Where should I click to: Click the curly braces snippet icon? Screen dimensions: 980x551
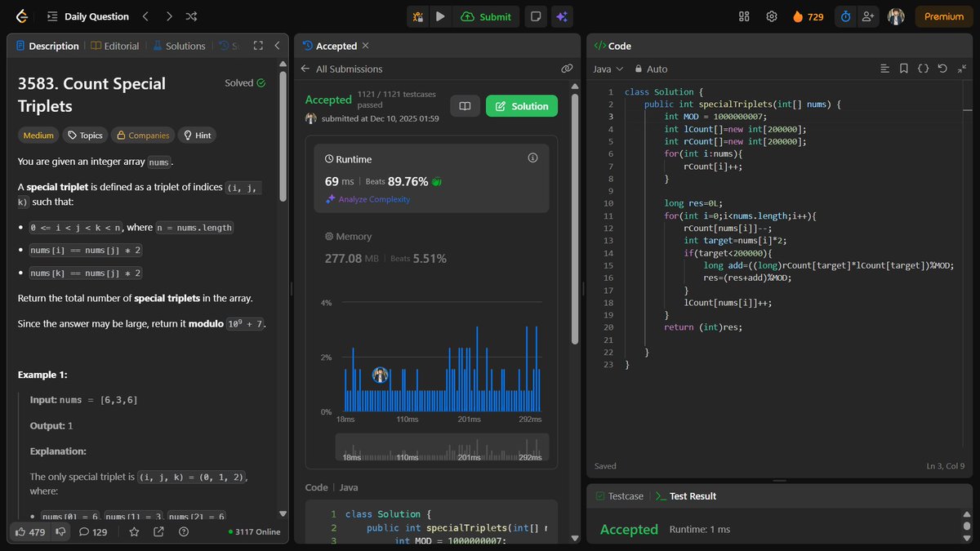coord(924,69)
